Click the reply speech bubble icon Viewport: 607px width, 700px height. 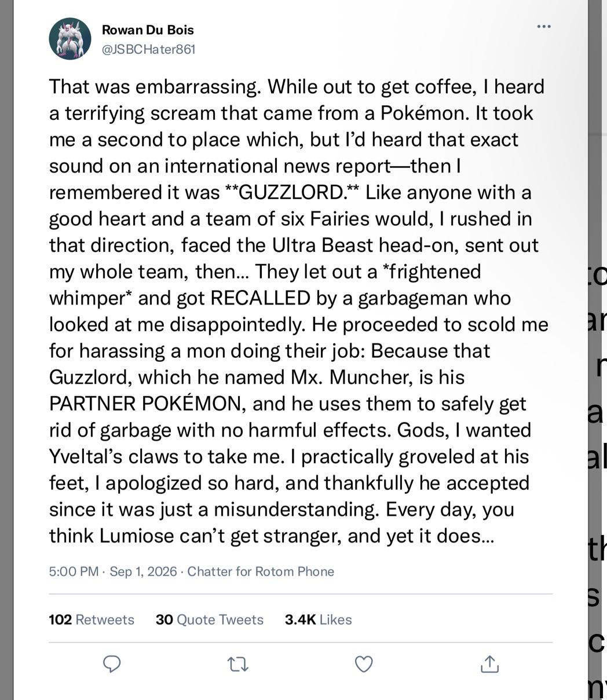[111, 664]
